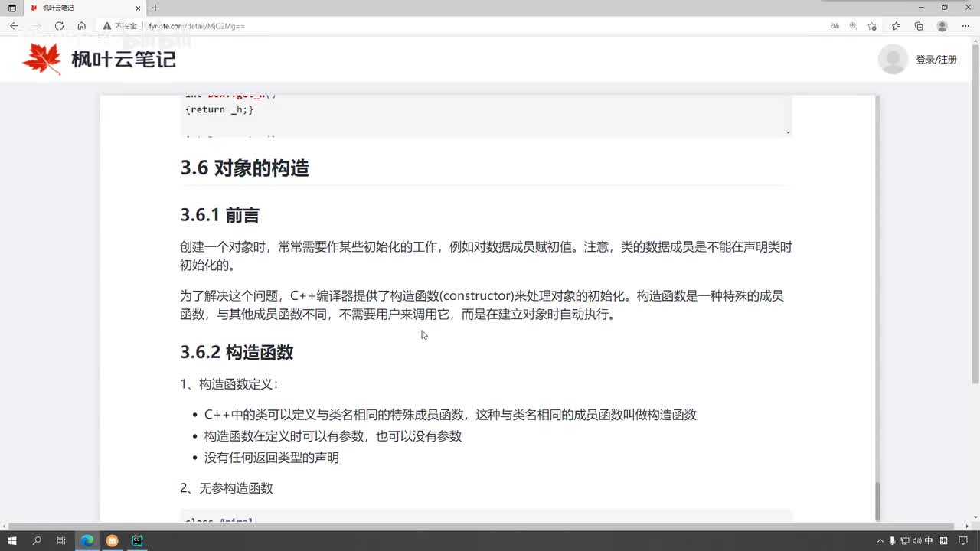Reload the page with the refresh icon

click(59, 26)
